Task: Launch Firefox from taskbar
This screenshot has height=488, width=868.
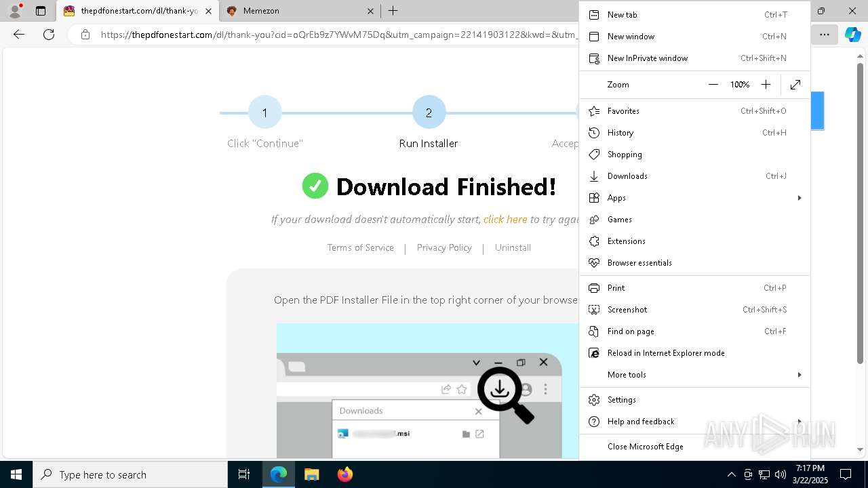Action: coord(344,474)
